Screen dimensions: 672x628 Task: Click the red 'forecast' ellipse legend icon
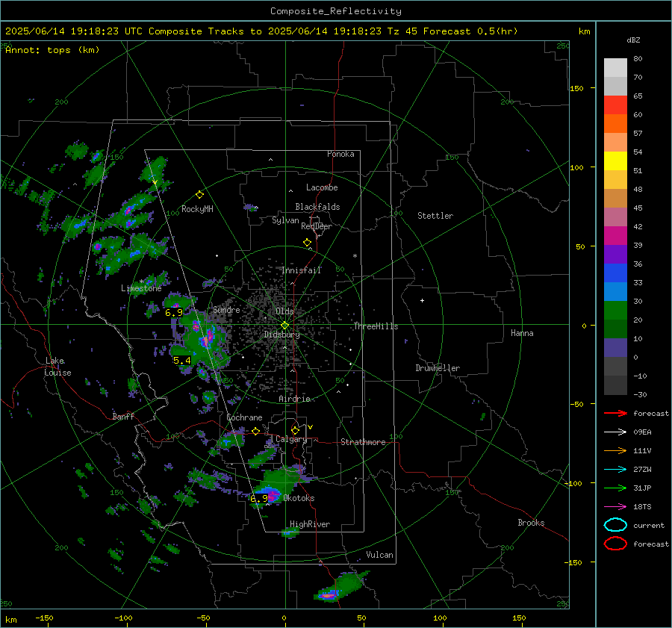615,544
